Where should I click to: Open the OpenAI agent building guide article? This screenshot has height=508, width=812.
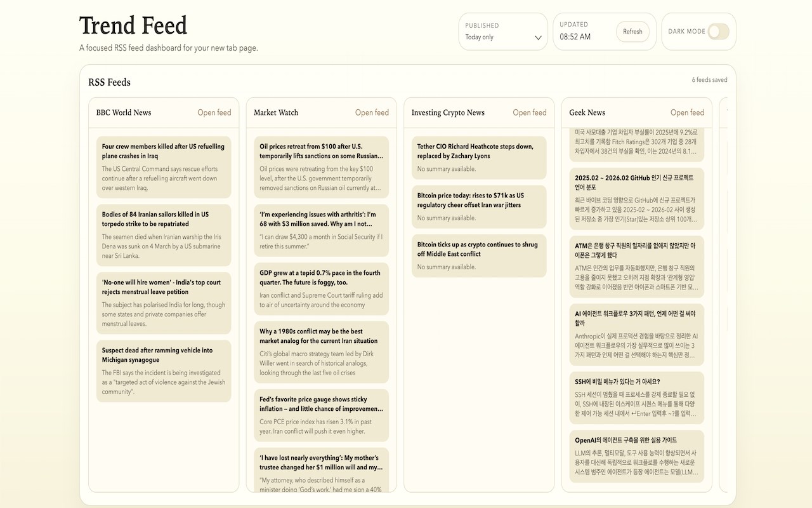coord(636,456)
